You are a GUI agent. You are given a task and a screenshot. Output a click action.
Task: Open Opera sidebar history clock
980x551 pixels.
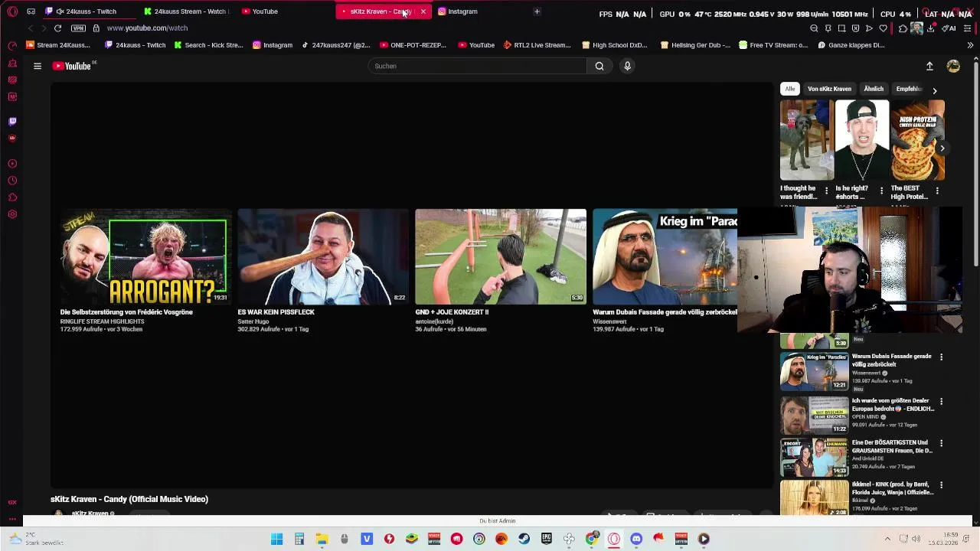click(x=12, y=181)
